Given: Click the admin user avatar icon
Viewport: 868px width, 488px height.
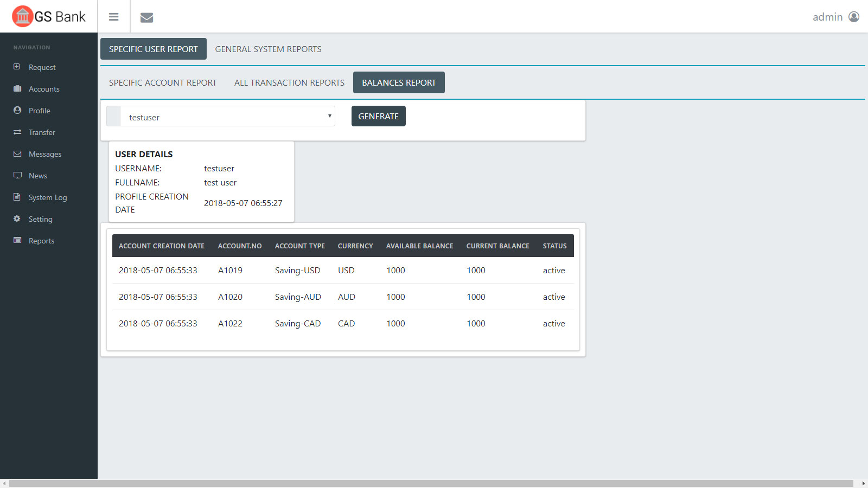Looking at the screenshot, I should pyautogui.click(x=854, y=17).
